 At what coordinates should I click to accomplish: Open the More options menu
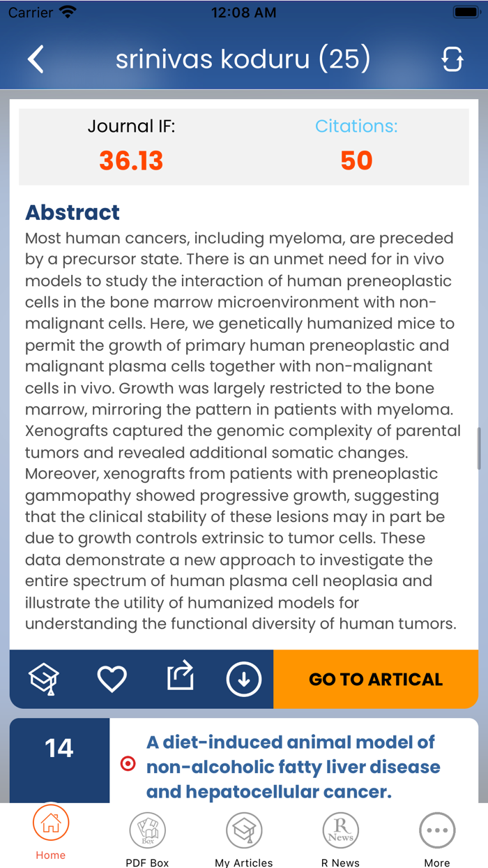tap(437, 835)
